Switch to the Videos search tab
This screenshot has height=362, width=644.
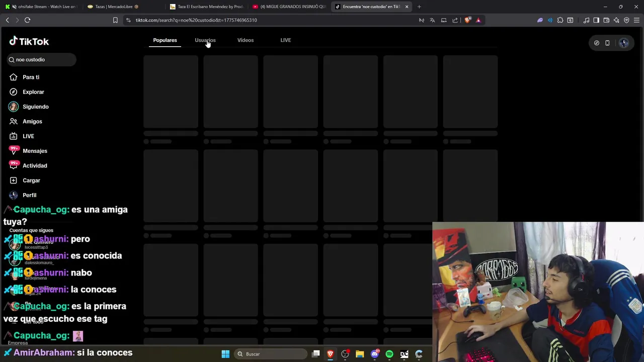coord(246,40)
